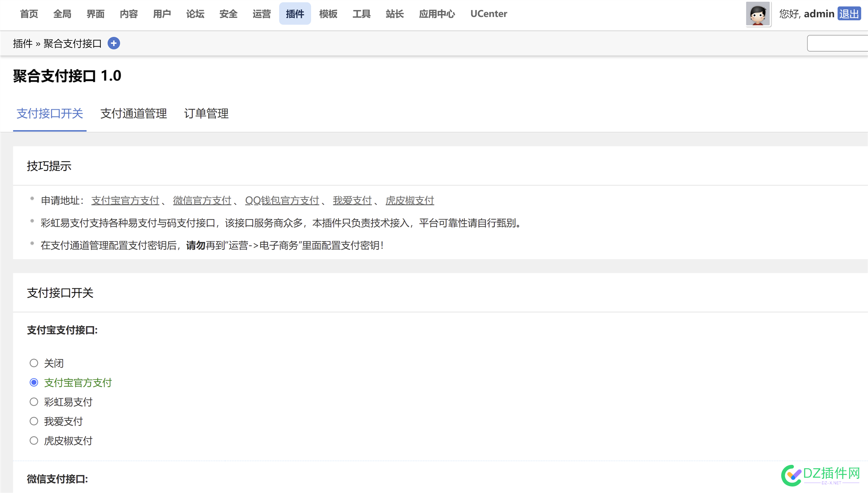Open the UCenter menu

[489, 14]
